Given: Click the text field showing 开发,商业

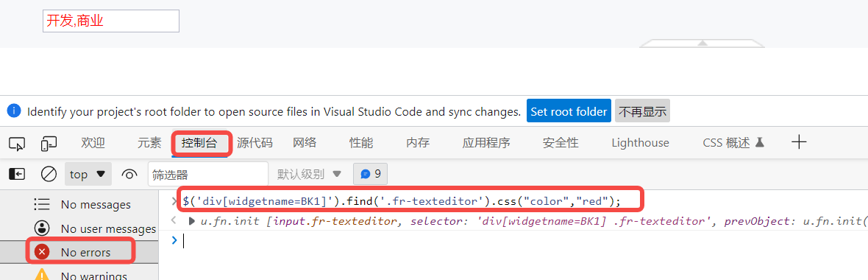Looking at the screenshot, I should (x=111, y=21).
